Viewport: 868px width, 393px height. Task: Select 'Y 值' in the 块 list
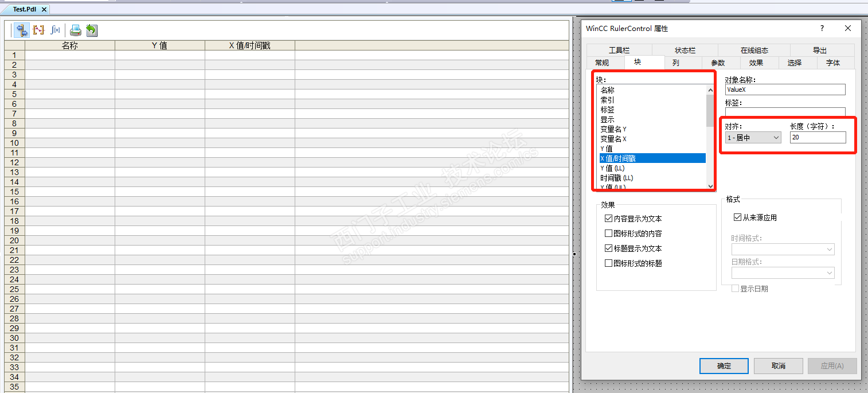pos(652,149)
